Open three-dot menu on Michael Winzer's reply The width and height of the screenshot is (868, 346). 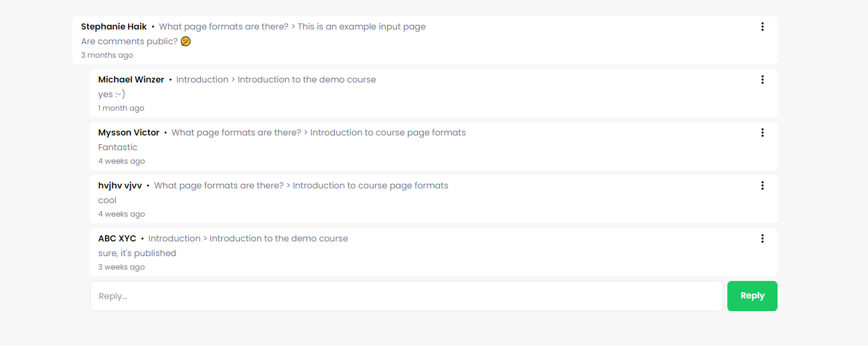(762, 80)
